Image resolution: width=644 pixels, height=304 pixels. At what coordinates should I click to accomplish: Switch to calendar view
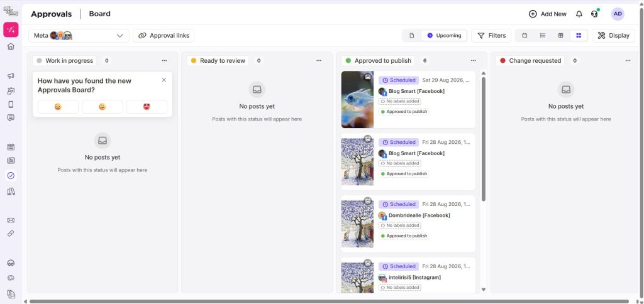(525, 36)
